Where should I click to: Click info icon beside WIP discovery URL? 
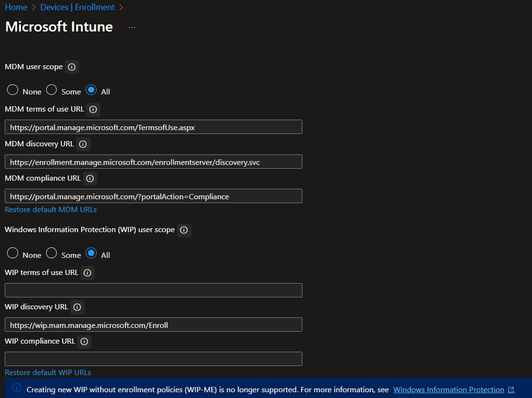[x=77, y=307]
